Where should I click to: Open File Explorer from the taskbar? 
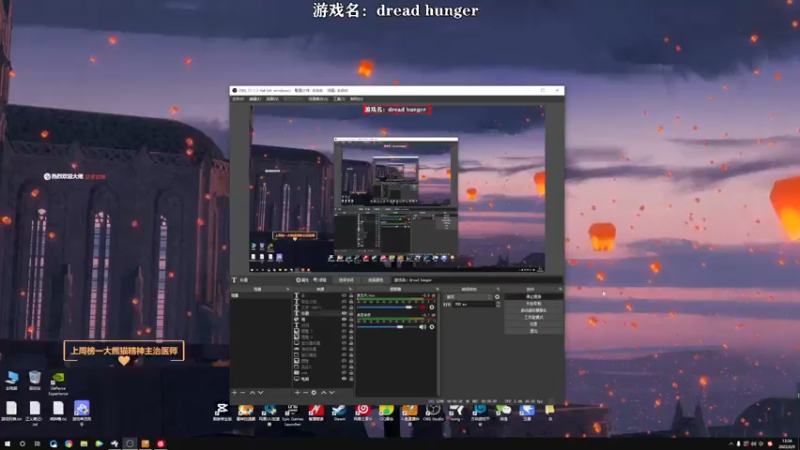[84, 444]
